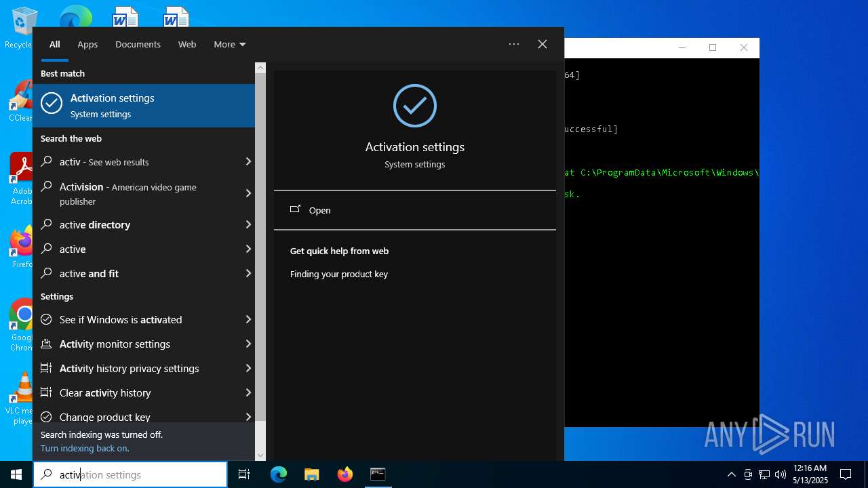Viewport: 868px width, 488px height.
Task: Expand 'Clear activity history' chevron
Action: coord(248,392)
